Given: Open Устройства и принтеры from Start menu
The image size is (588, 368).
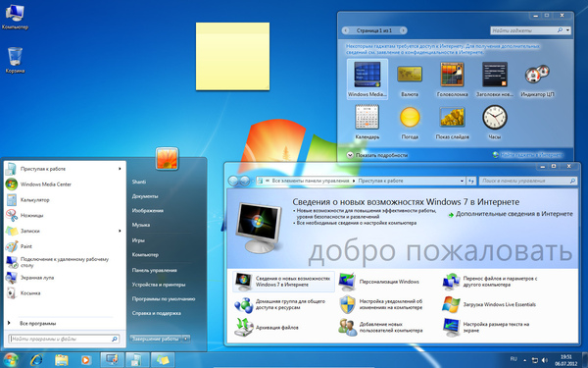Looking at the screenshot, I should 158,285.
